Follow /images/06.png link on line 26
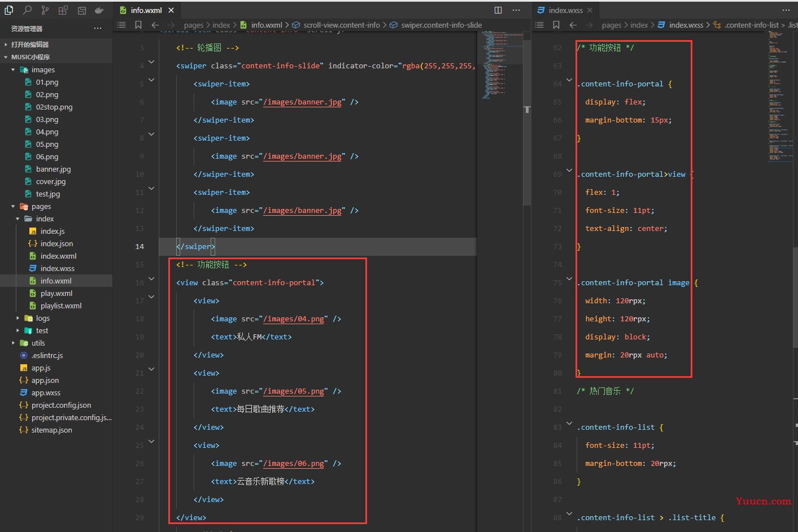798x532 pixels. pyautogui.click(x=294, y=464)
